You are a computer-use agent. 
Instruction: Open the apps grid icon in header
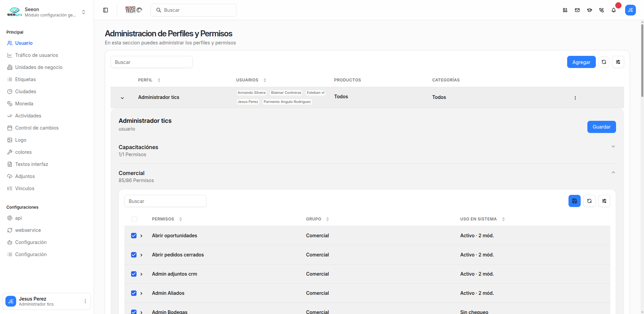coord(565,10)
